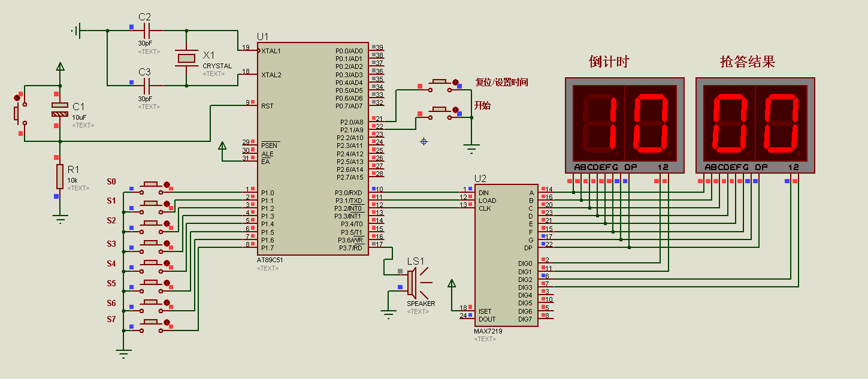The image size is (868, 379).
Task: Click the 抢答结果 label
Action: (x=748, y=62)
